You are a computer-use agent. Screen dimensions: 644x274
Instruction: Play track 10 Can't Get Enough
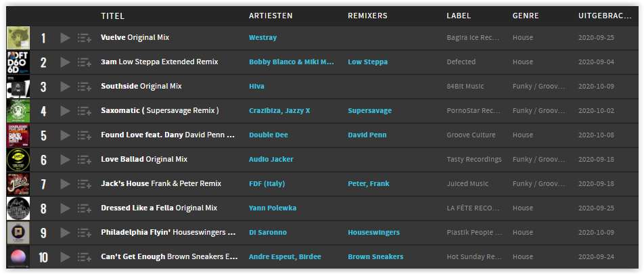(x=66, y=257)
